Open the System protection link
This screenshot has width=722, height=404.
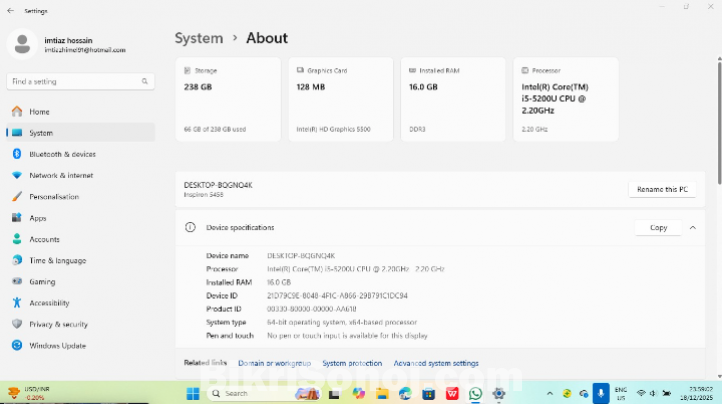pyautogui.click(x=352, y=363)
